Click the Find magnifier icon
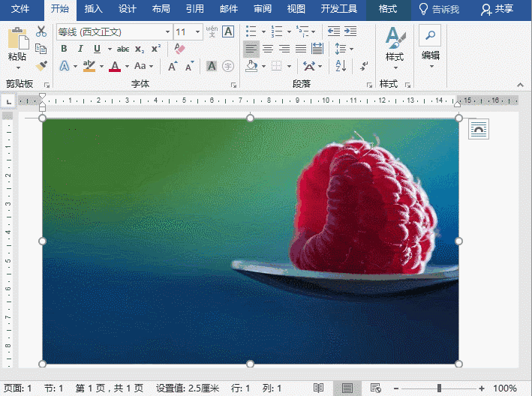532x396 pixels. (430, 35)
